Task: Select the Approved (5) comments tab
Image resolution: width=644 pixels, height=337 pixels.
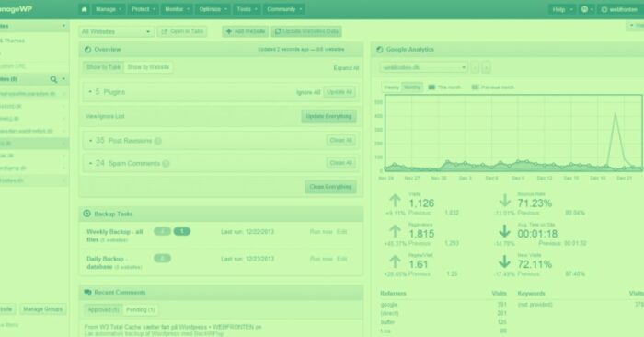Action: point(103,310)
